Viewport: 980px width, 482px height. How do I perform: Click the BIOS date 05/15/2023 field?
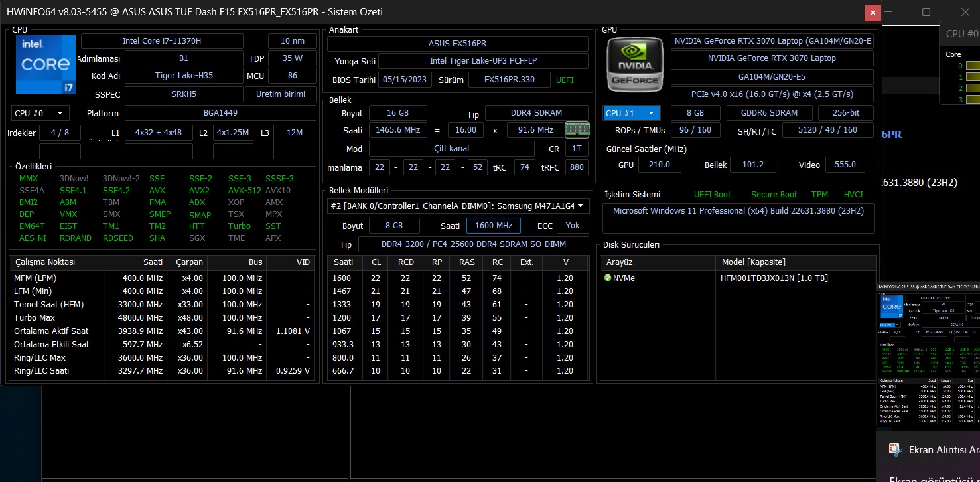pyautogui.click(x=405, y=80)
